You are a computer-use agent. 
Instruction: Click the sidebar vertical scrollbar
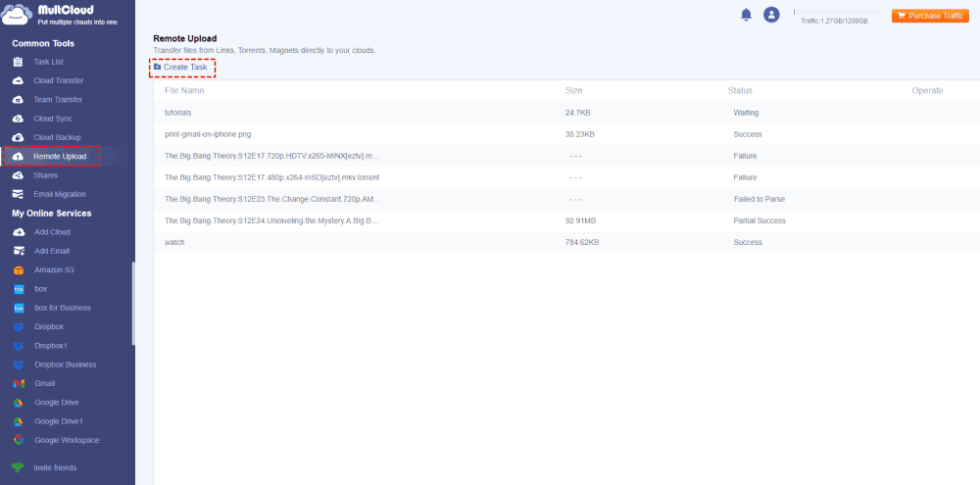tap(132, 303)
